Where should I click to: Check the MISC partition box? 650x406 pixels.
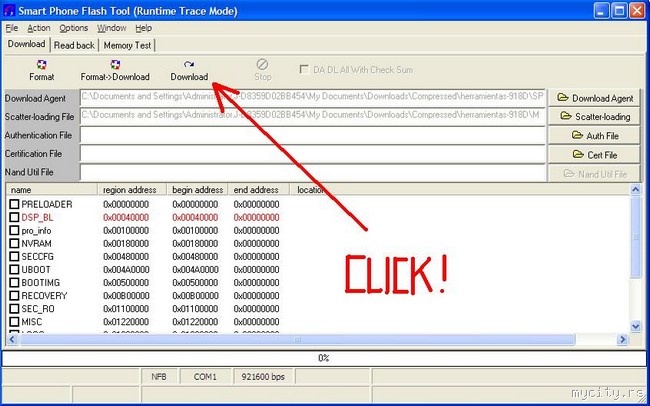[15, 322]
